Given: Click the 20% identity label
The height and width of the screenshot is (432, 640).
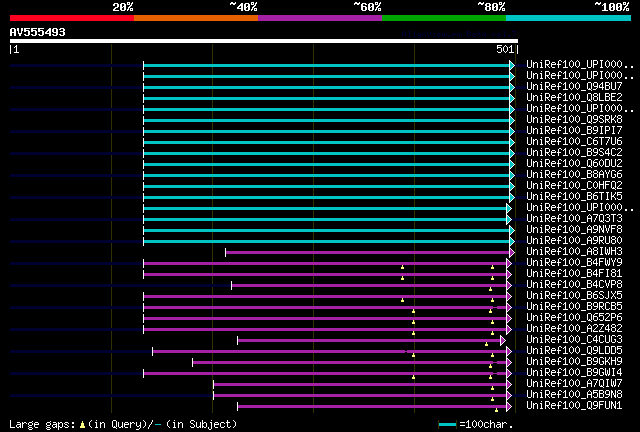Looking at the screenshot, I should [122, 7].
